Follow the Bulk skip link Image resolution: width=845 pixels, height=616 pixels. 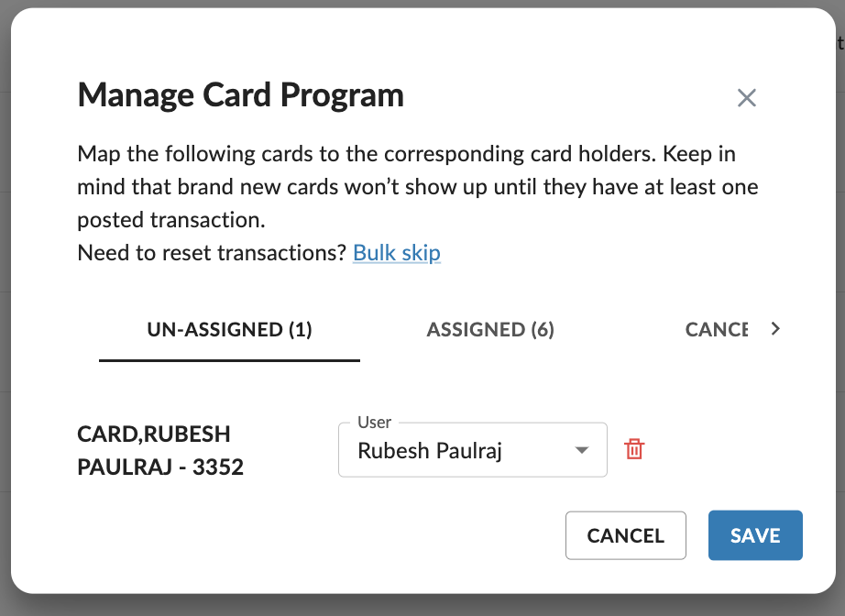(397, 253)
